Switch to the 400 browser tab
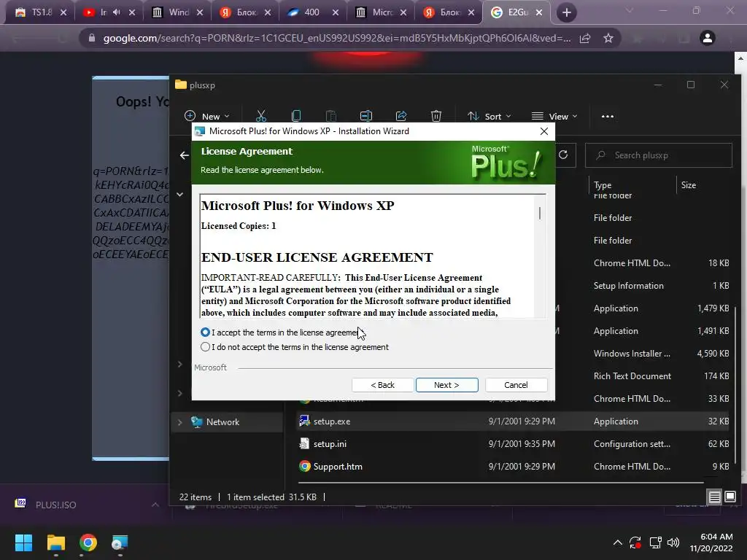Image resolution: width=747 pixels, height=560 pixels. click(311, 12)
